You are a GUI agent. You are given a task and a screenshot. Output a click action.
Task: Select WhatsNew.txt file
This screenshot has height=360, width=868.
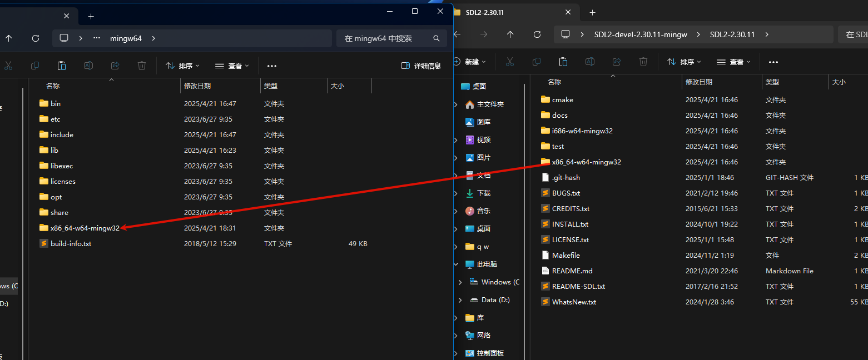point(569,302)
